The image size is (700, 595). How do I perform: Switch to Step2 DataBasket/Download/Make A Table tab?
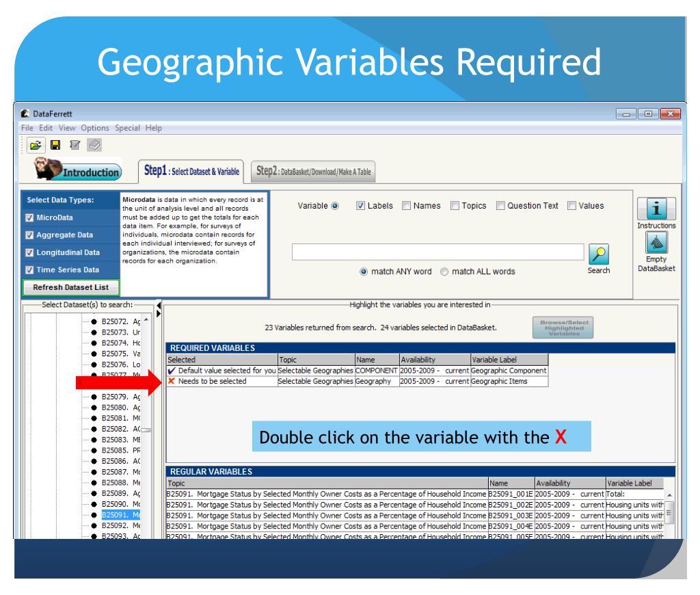pyautogui.click(x=313, y=172)
